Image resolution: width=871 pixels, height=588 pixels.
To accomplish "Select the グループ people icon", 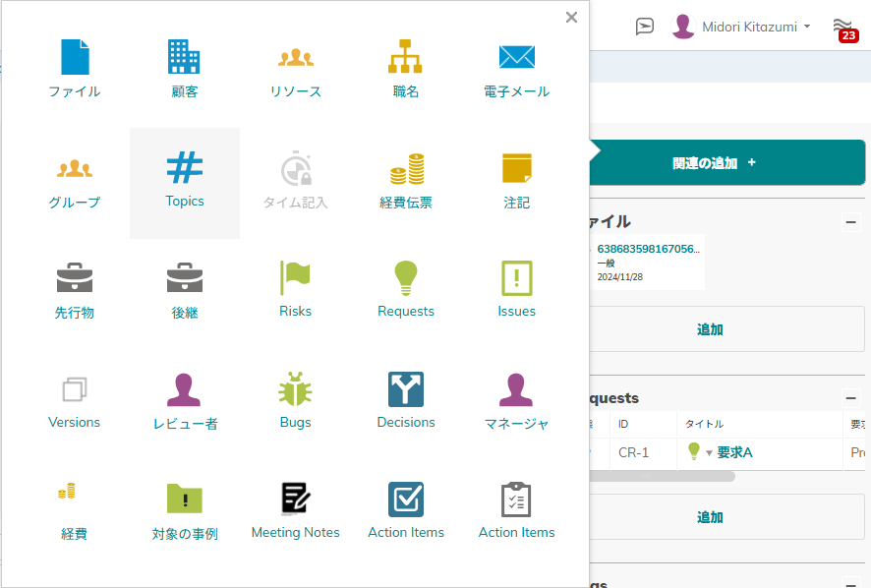I will pos(75,168).
